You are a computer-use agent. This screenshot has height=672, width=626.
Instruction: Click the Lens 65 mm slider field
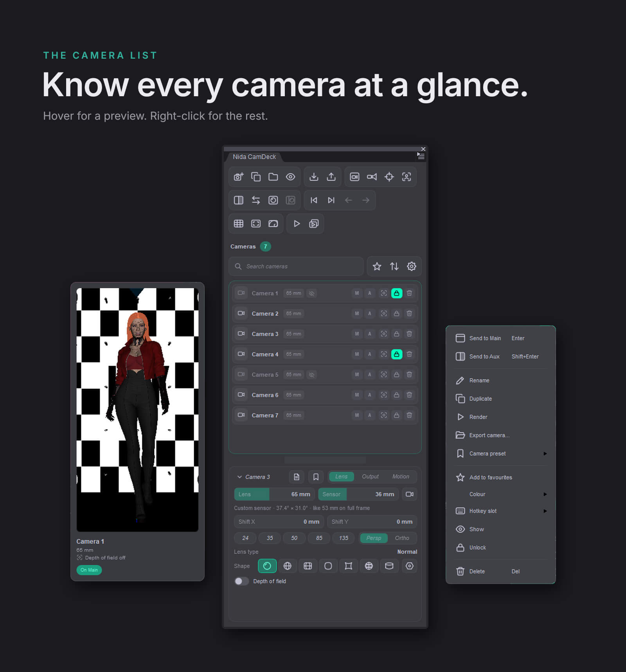(x=275, y=494)
